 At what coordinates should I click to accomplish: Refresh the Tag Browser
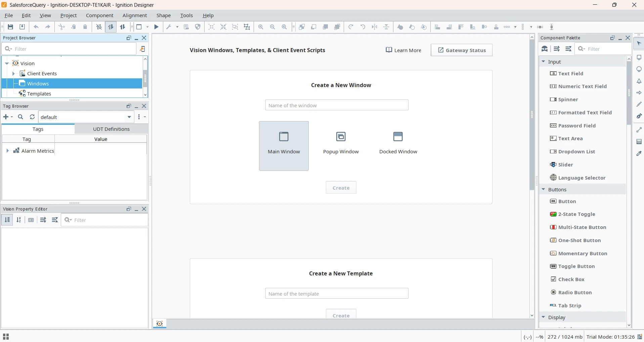32,117
